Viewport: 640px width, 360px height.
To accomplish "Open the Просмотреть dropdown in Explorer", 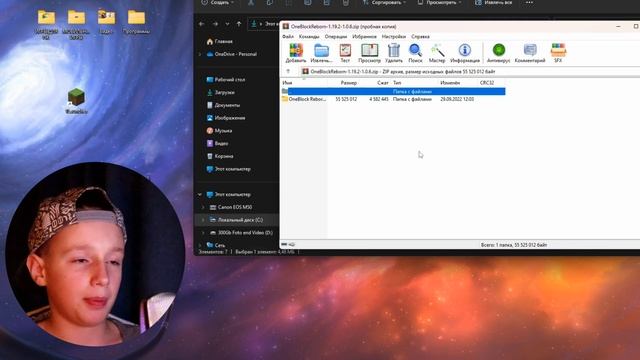I will 440,2.
